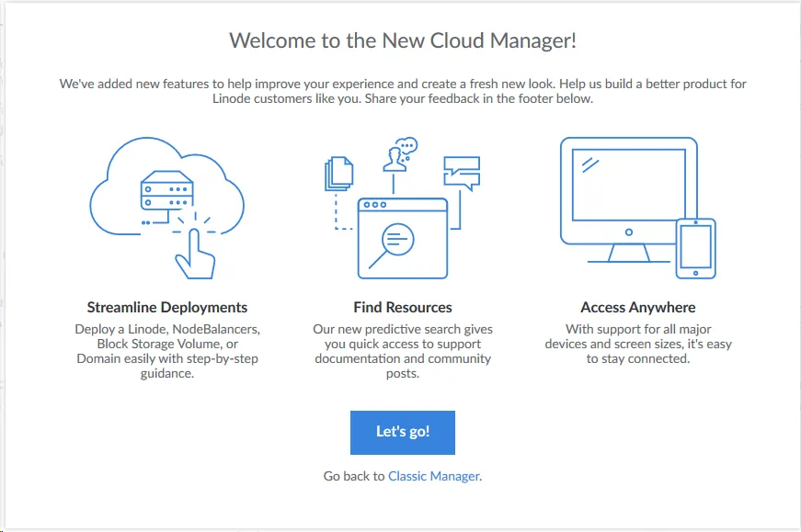Click the feedback introduction paragraph
Viewport: 801px width, 532px height.
click(x=403, y=91)
